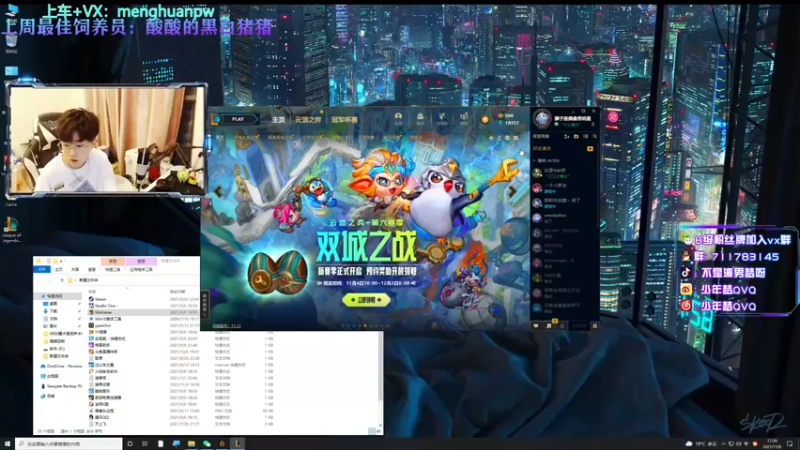
Task: Open the 查看 tab in File Explorer
Action: (x=92, y=269)
